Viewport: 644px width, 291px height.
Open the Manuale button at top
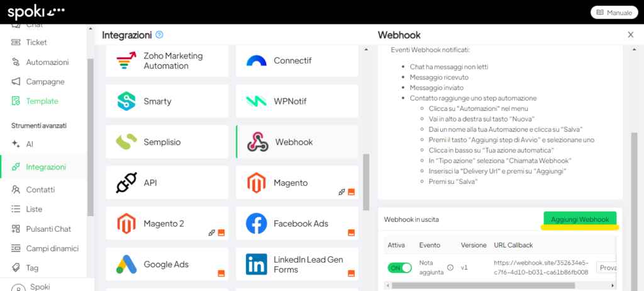[614, 13]
